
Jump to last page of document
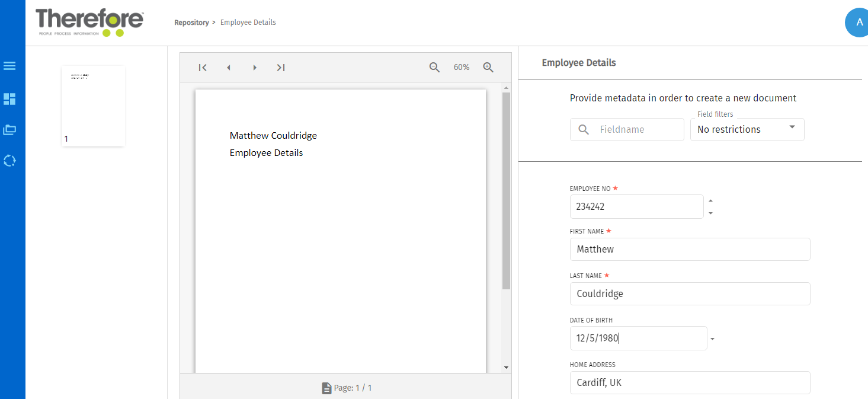(x=281, y=68)
